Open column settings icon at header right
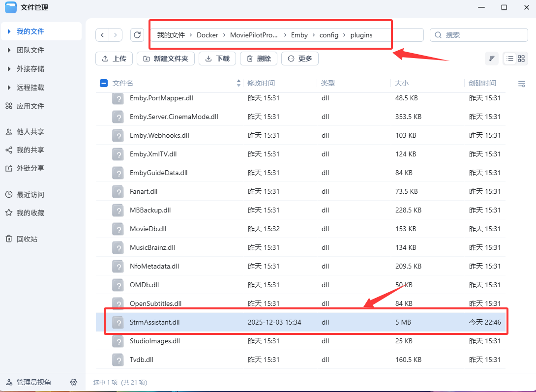Image resolution: width=536 pixels, height=392 pixels. click(x=522, y=84)
